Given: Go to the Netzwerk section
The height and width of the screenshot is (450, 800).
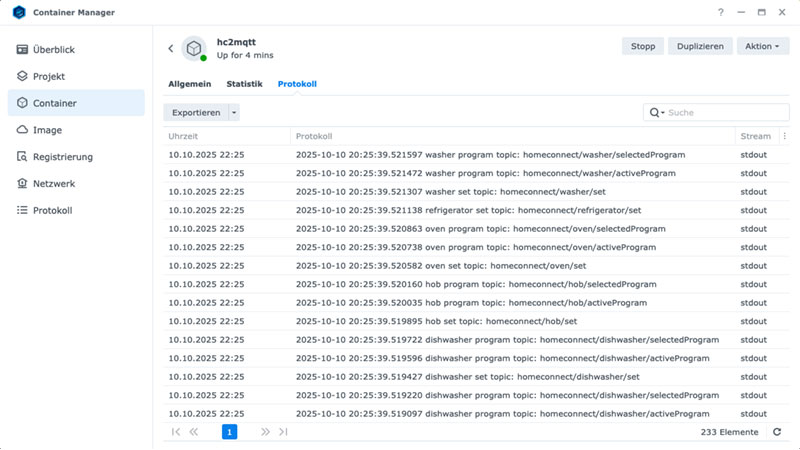Looking at the screenshot, I should point(54,184).
